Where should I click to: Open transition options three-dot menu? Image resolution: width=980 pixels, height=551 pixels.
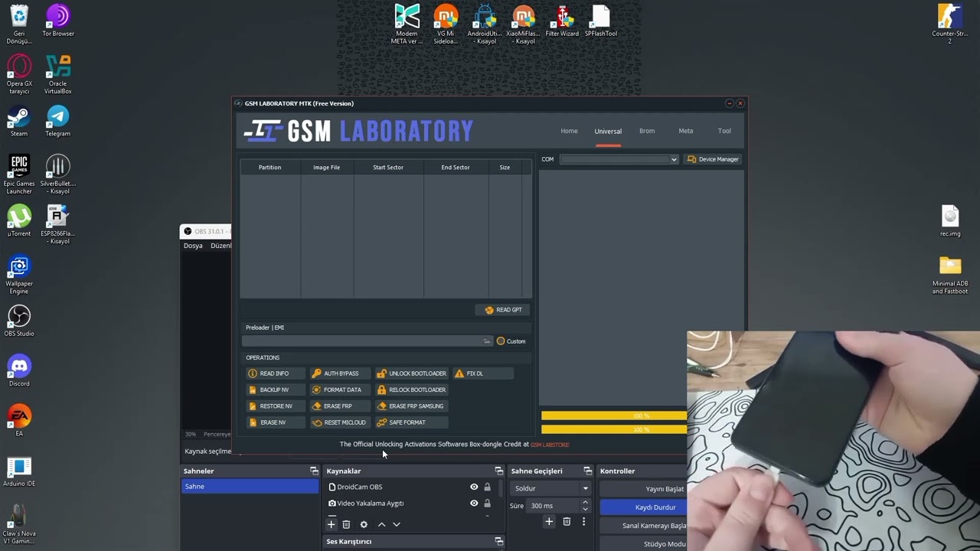pos(583,522)
